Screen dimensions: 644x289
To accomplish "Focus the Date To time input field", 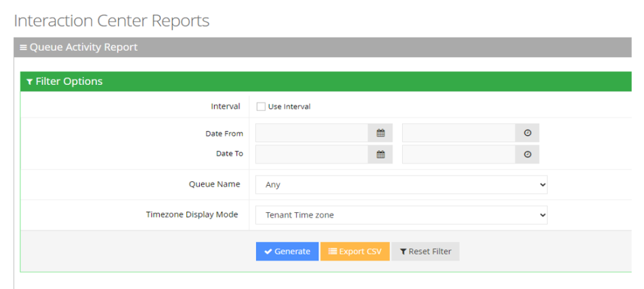I will pyautogui.click(x=459, y=154).
